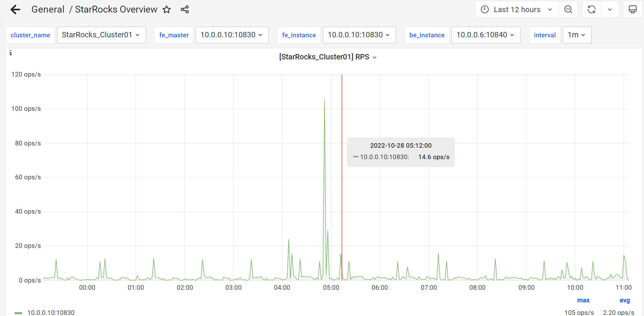Click the panel info icon
This screenshot has height=316, width=644.
tap(11, 53)
